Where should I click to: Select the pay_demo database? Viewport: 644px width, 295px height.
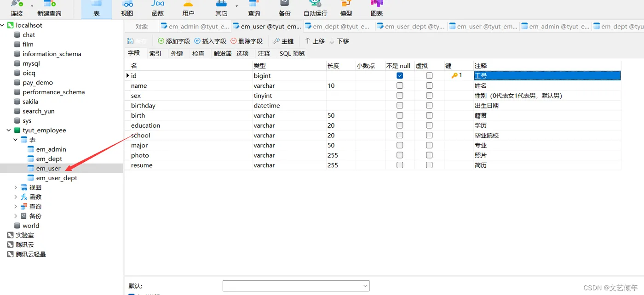(x=38, y=83)
